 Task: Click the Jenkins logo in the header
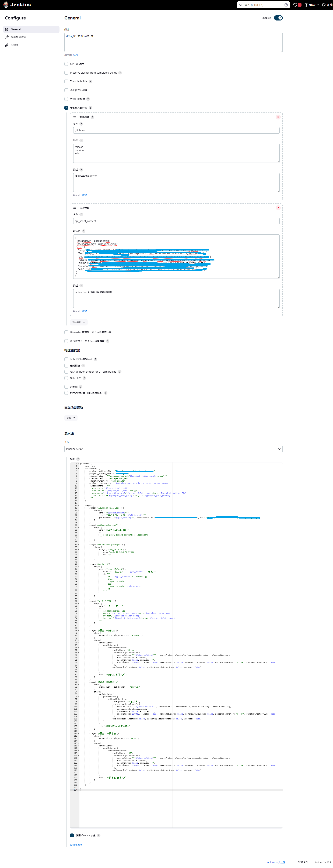click(17, 5)
